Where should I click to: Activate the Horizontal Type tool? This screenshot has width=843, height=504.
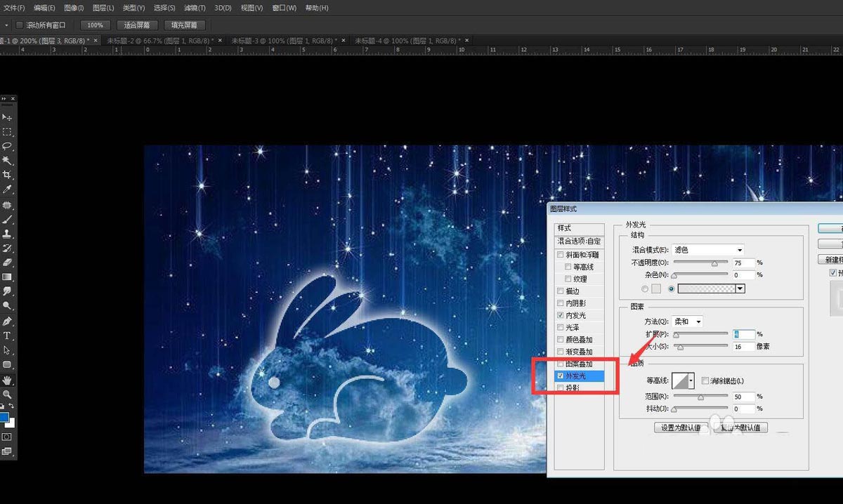click(x=7, y=336)
